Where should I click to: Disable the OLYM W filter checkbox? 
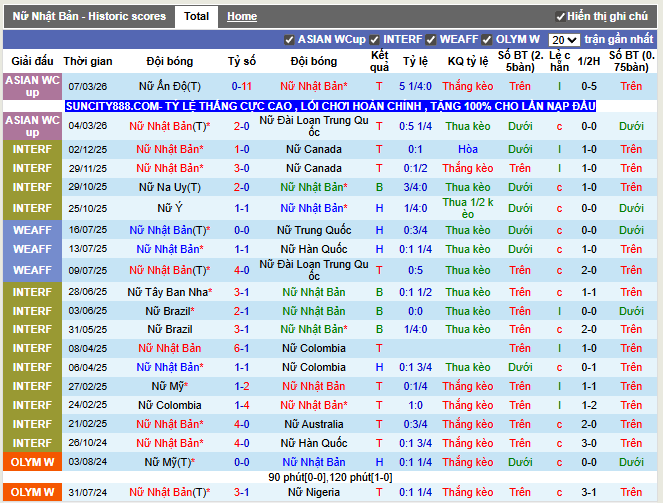tap(487, 39)
